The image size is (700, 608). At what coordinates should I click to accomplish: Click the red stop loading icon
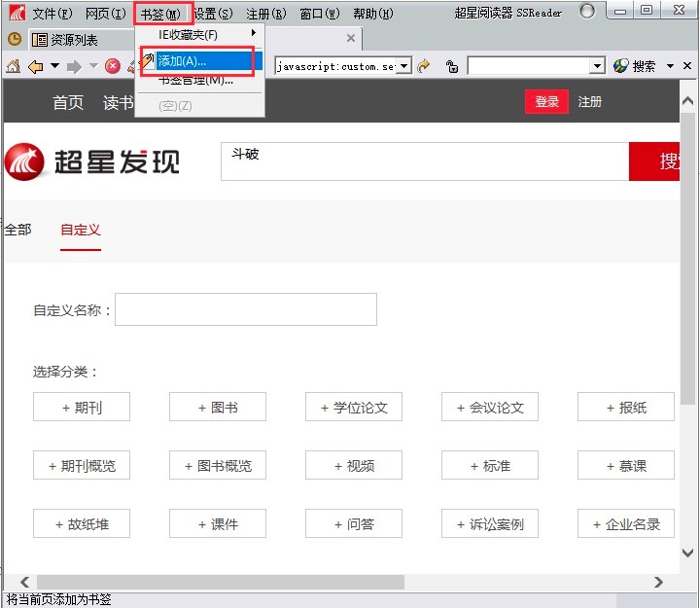[113, 66]
